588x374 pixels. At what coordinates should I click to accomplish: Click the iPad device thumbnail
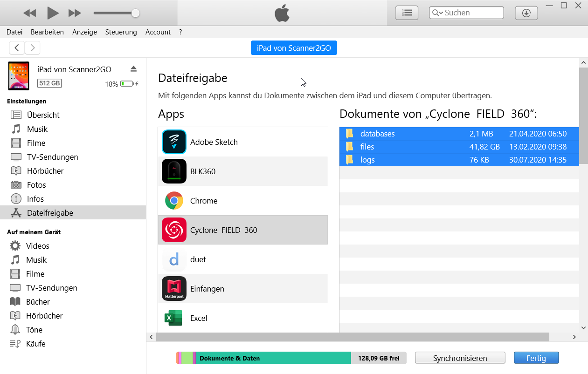(19, 76)
